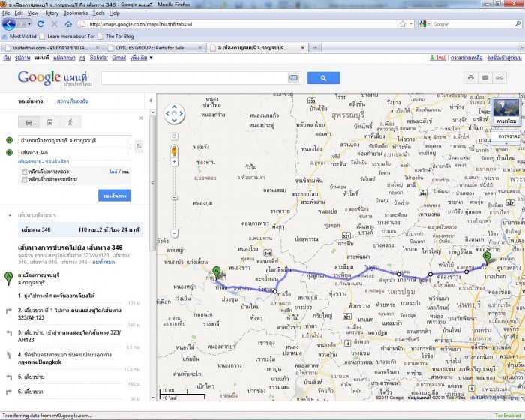Open the Gmail link

118,58
